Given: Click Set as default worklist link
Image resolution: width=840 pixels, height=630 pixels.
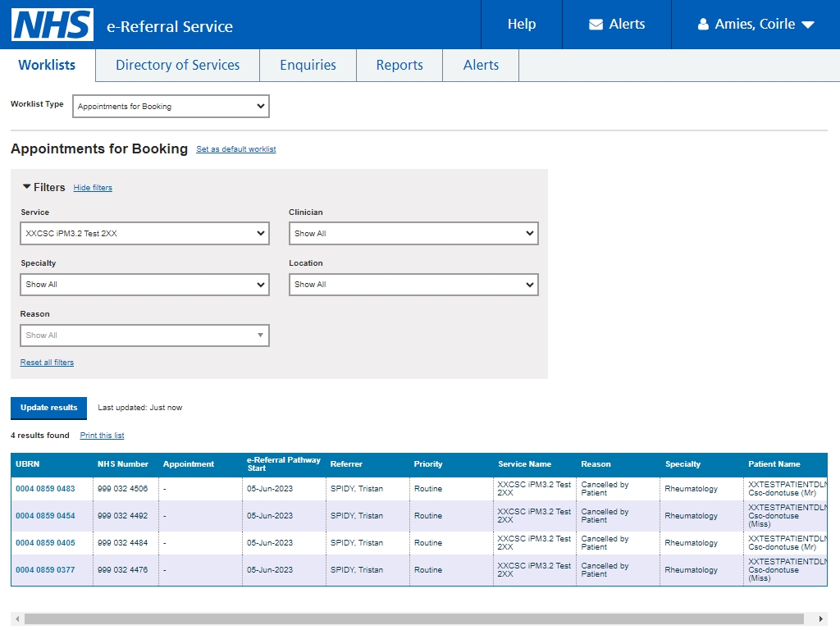Looking at the screenshot, I should [235, 149].
